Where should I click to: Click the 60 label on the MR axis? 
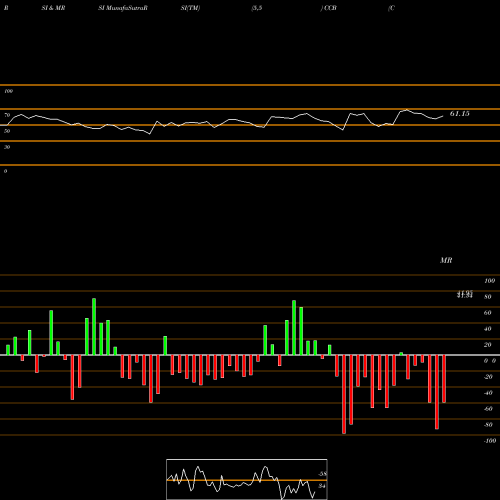(x=488, y=313)
